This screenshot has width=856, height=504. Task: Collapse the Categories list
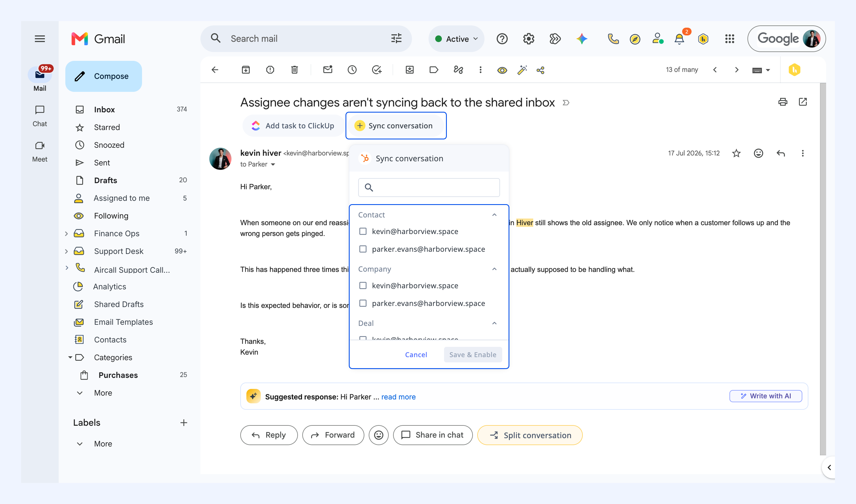coord(70,357)
